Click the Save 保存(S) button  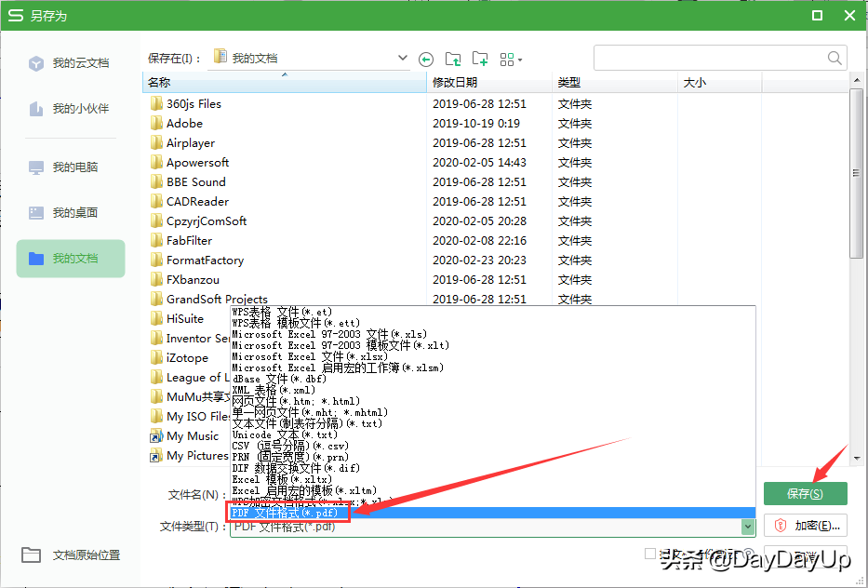click(x=805, y=493)
